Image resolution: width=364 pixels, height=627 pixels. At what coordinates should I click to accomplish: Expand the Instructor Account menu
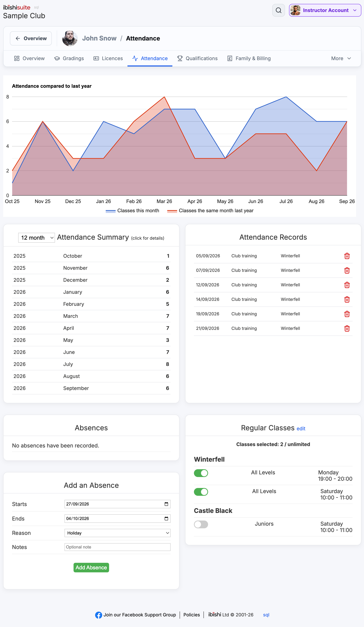click(325, 10)
